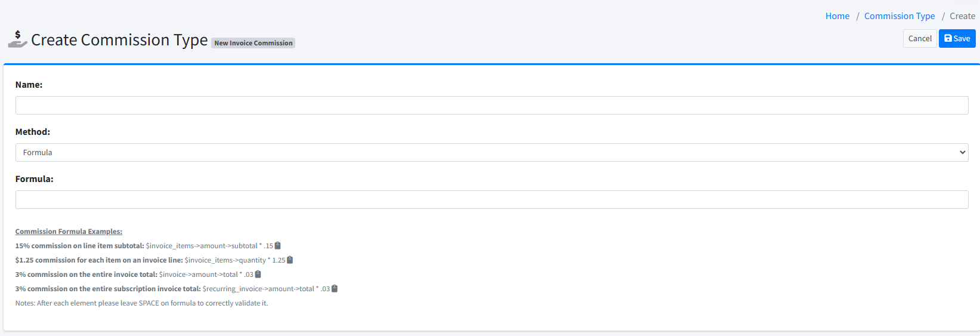Open the Method dropdown showing Formula
The height and width of the screenshot is (336, 980).
point(491,153)
